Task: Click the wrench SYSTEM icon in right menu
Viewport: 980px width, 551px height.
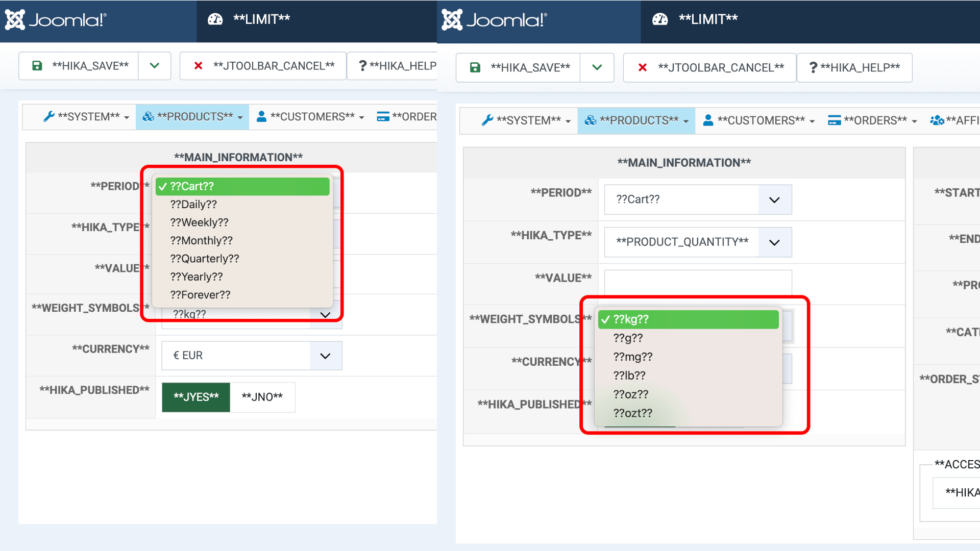Action: [487, 120]
